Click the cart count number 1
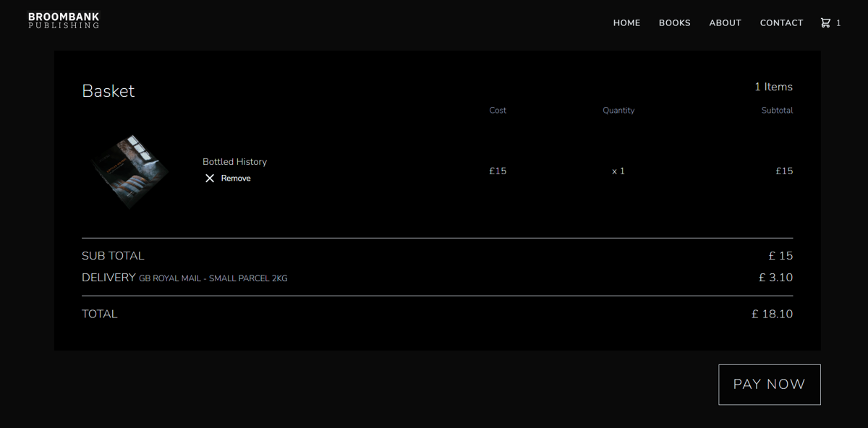This screenshot has width=868, height=428. click(838, 23)
